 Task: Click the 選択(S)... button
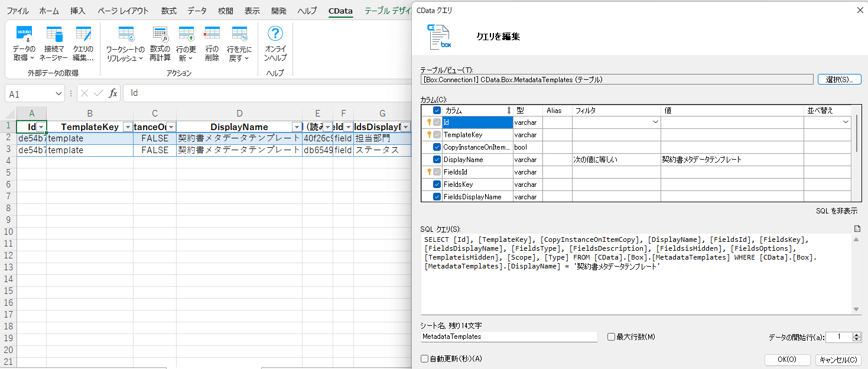click(x=839, y=79)
